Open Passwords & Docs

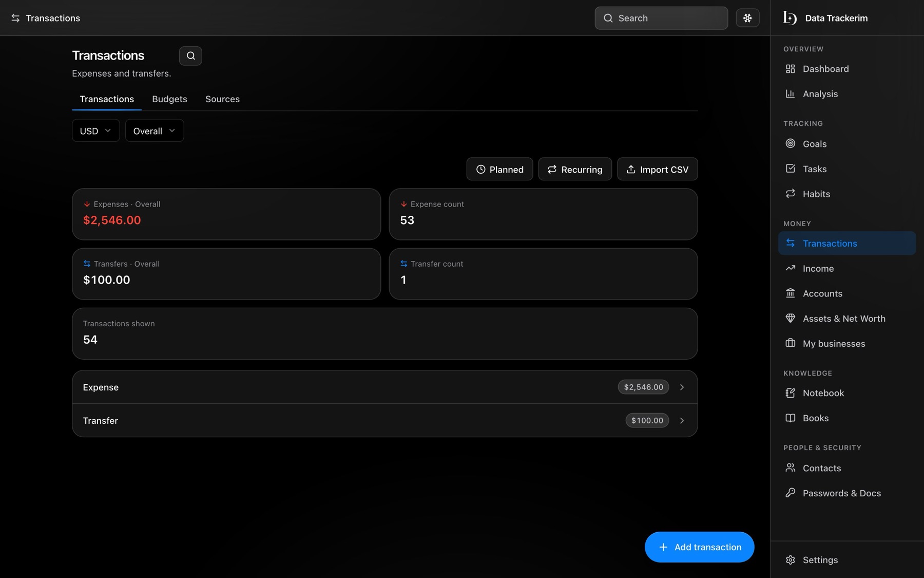(x=847, y=493)
